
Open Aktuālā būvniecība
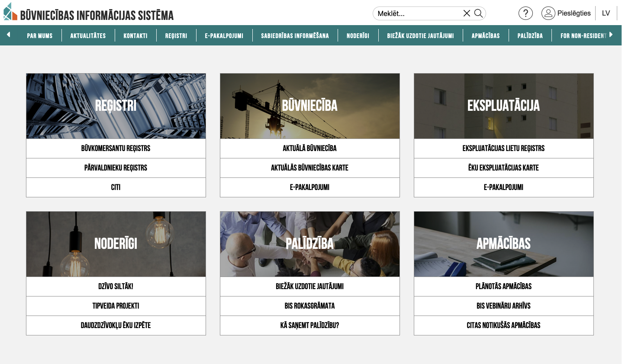tap(310, 148)
